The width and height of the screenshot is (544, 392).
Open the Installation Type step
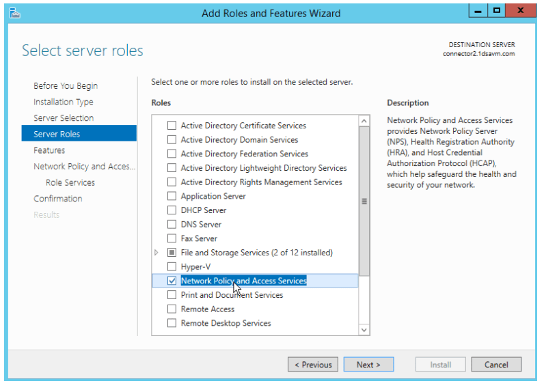click(x=64, y=102)
